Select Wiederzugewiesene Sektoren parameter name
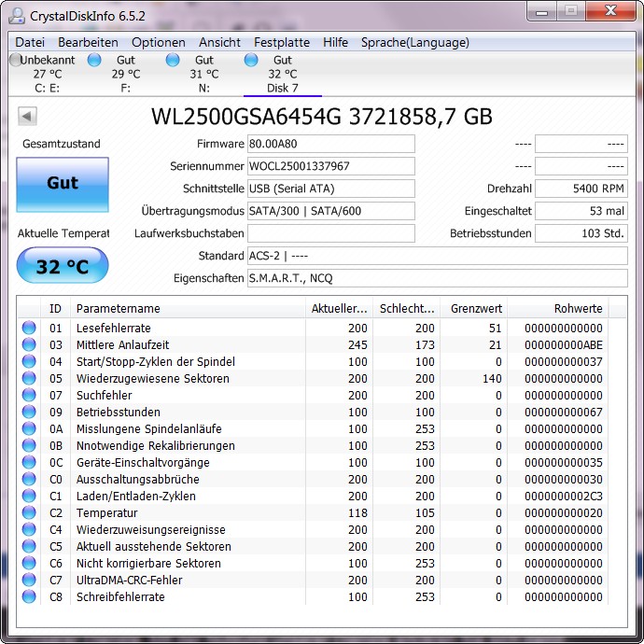This screenshot has height=644, width=644. coord(153,379)
